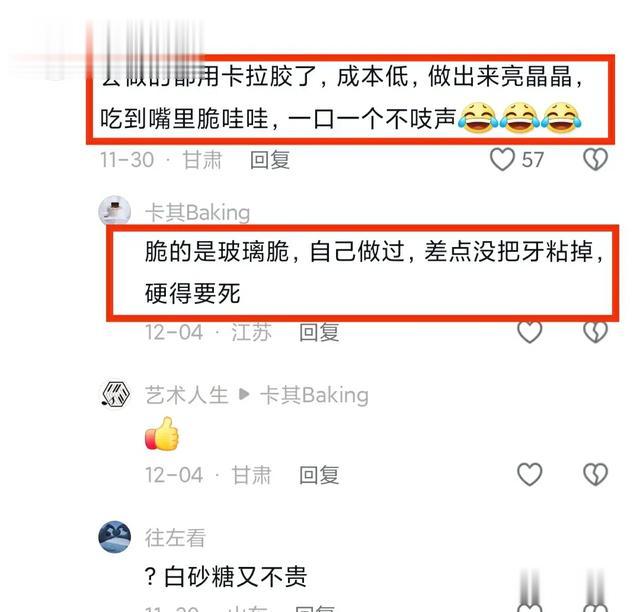Open 卡其Baking mention after reply arrow
The image size is (640, 612).
click(314, 395)
